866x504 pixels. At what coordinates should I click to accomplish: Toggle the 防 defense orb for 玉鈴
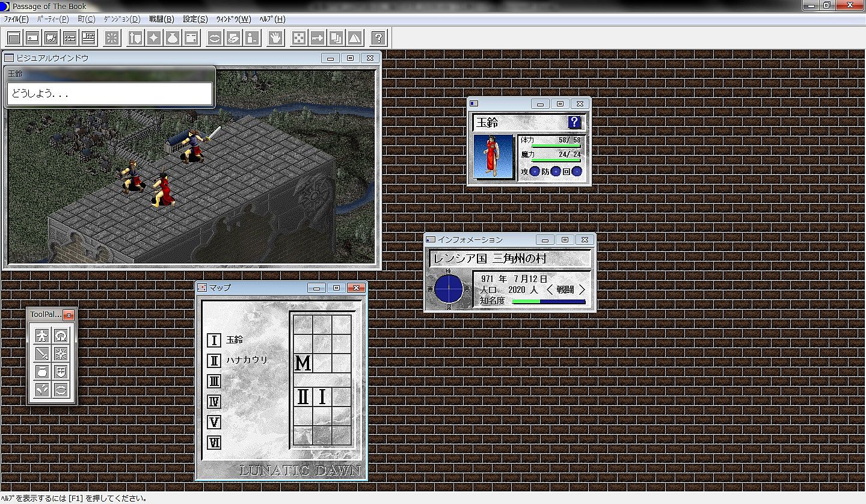(556, 171)
